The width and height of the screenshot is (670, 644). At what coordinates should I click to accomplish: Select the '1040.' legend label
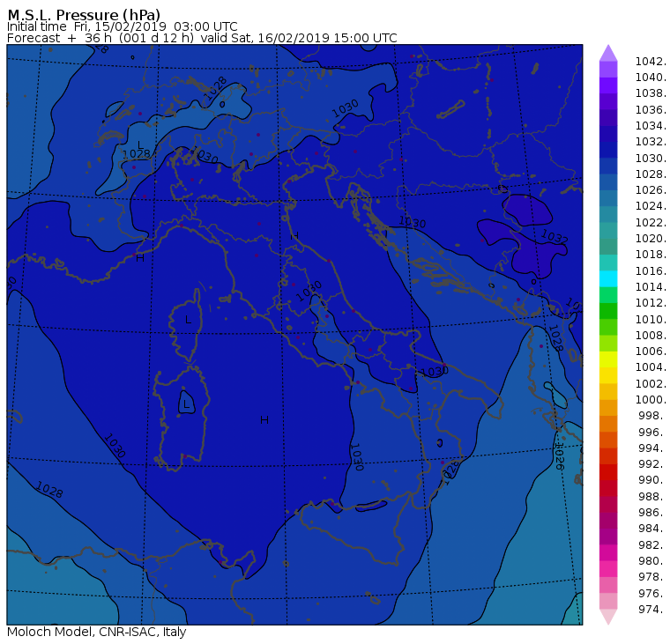click(651, 78)
